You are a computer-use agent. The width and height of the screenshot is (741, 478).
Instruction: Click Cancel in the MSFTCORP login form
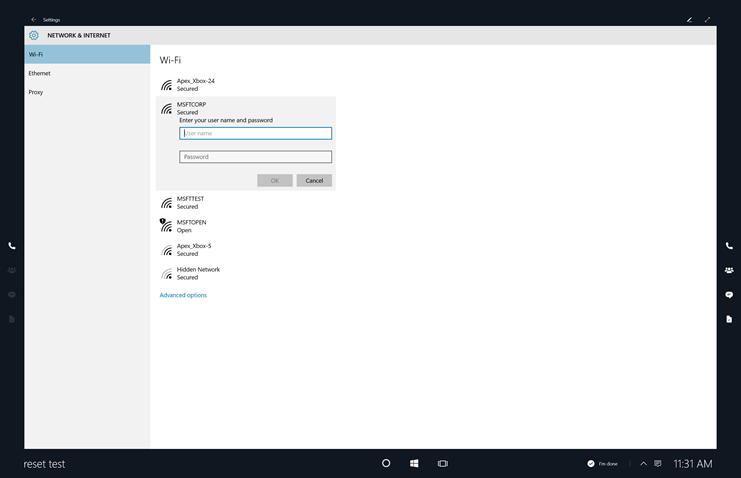[314, 181]
